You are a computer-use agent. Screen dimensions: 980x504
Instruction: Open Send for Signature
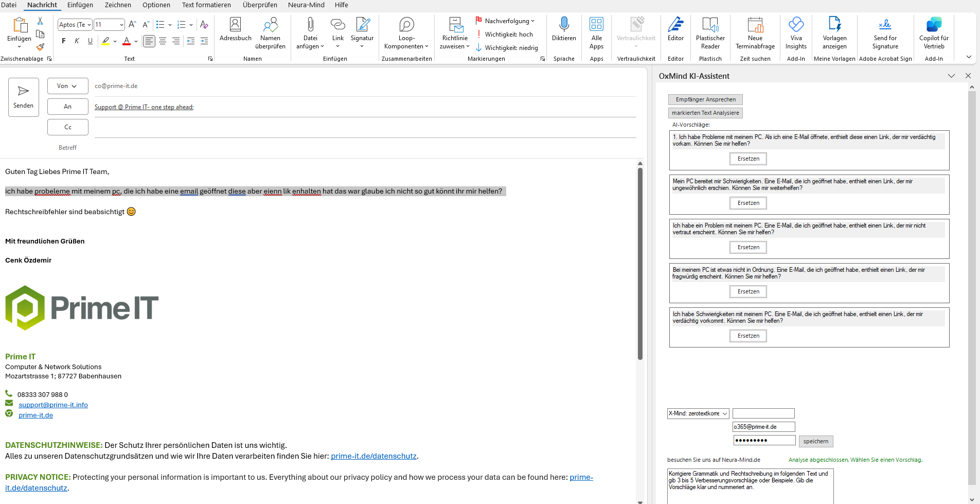[x=885, y=33]
